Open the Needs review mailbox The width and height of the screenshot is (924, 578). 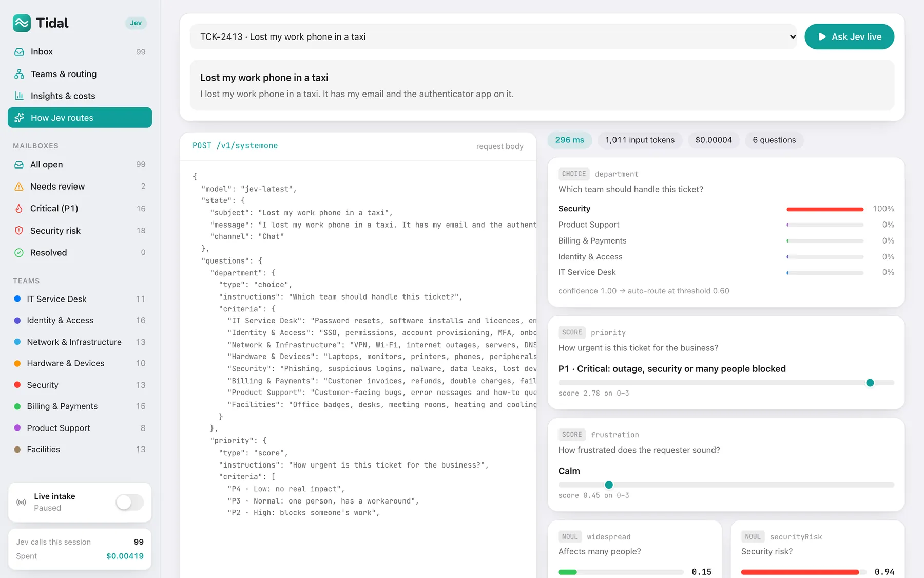click(x=80, y=187)
